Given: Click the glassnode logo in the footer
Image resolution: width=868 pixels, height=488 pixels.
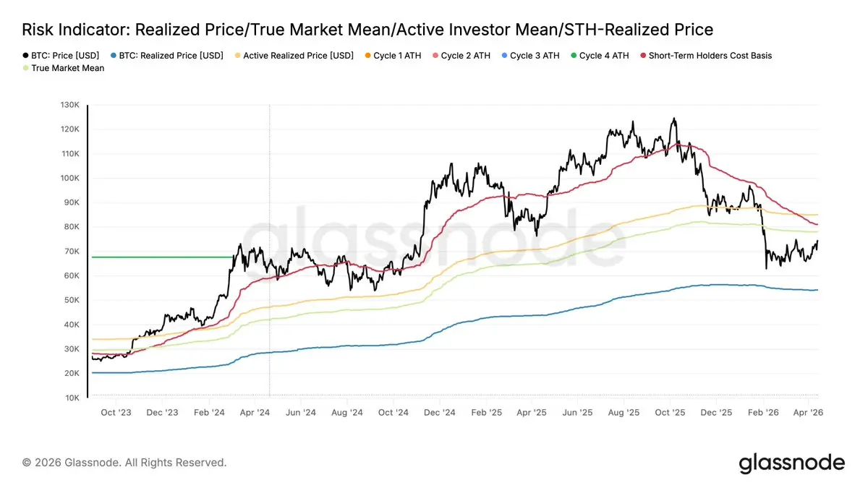Looking at the screenshot, I should coord(791,463).
